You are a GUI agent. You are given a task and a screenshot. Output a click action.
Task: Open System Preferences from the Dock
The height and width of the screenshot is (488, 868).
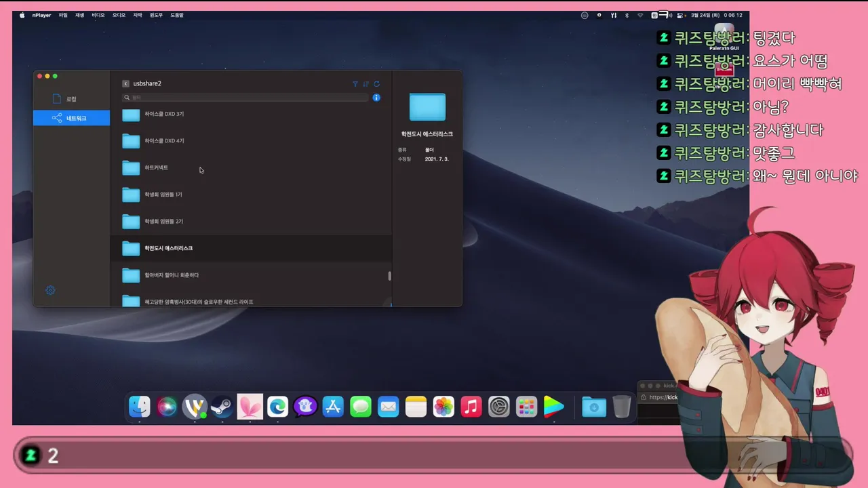pos(499,407)
